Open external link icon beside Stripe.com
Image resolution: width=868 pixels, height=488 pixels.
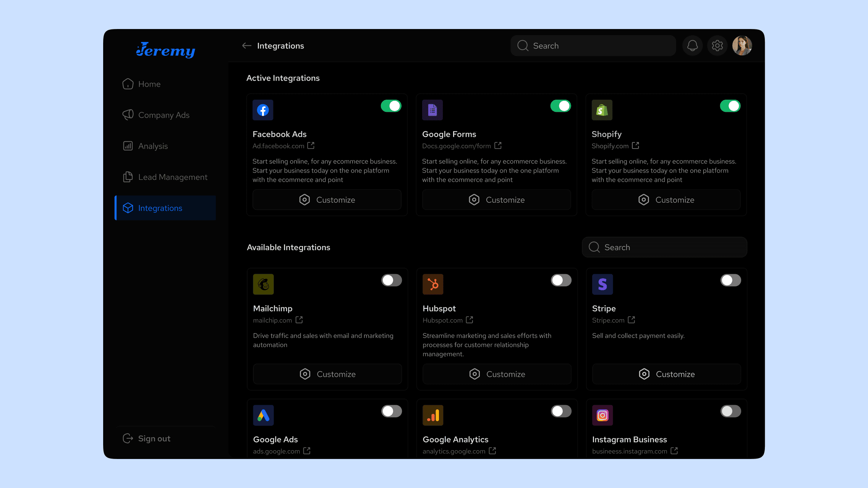click(631, 320)
